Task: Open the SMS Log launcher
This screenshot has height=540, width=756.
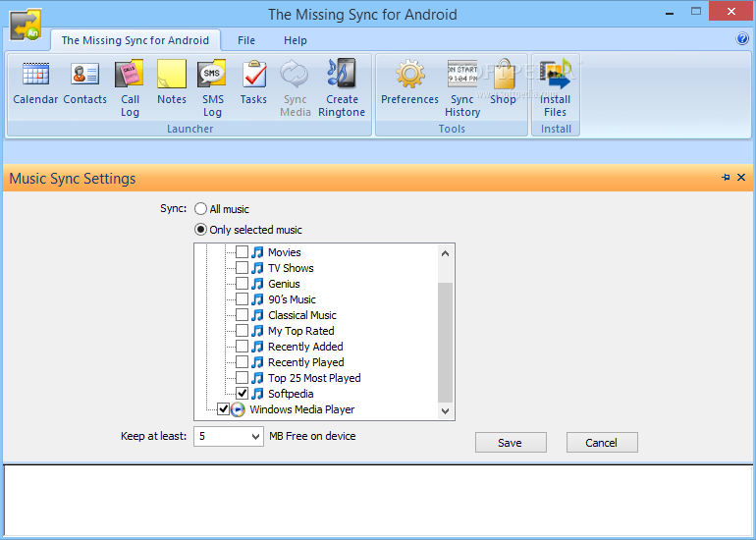Action: pyautogui.click(x=212, y=89)
